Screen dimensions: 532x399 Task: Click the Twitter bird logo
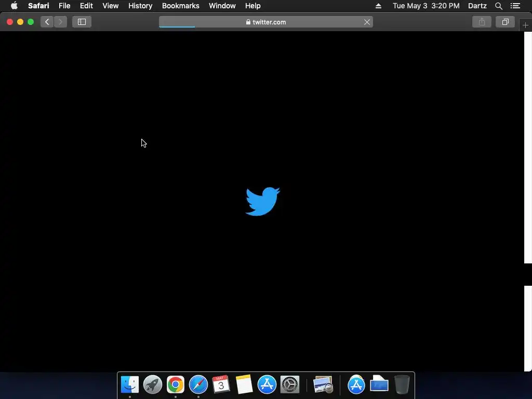click(x=262, y=201)
